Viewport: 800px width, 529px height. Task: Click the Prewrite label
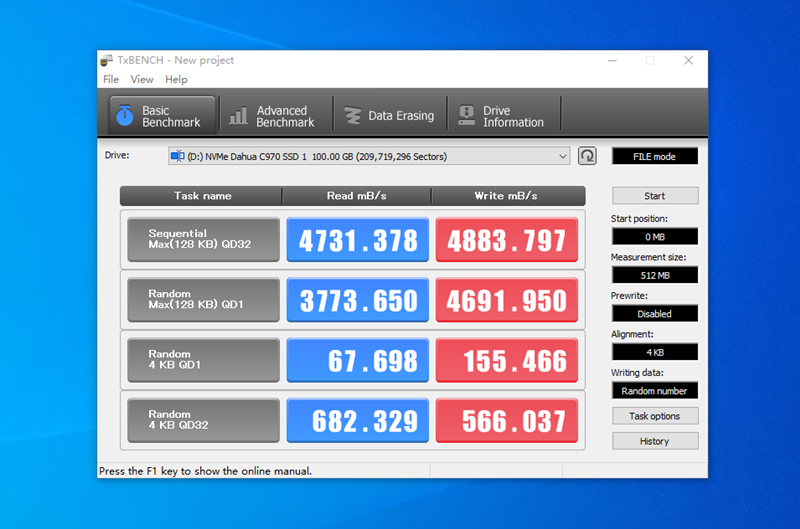629,296
